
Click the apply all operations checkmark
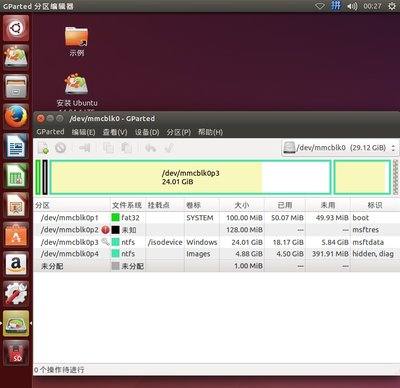pos(169,148)
